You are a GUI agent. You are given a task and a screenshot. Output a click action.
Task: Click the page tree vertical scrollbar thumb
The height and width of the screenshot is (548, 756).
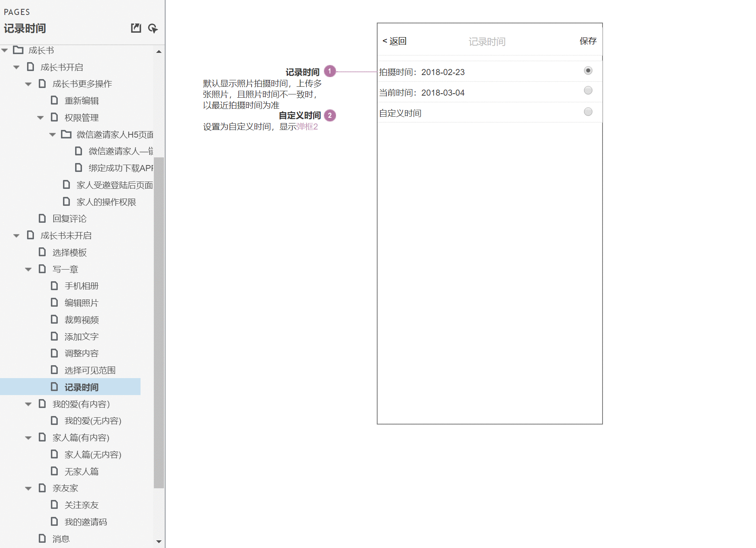(159, 323)
